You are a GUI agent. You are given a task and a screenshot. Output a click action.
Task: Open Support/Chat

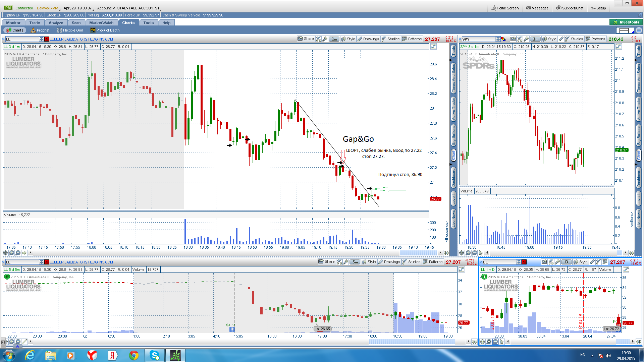[x=570, y=8]
